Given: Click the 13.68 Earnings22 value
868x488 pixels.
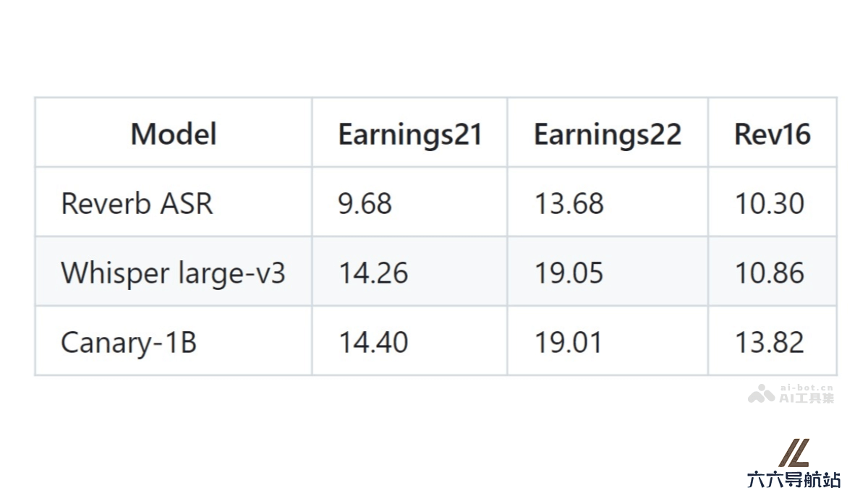Looking at the screenshot, I should (569, 203).
